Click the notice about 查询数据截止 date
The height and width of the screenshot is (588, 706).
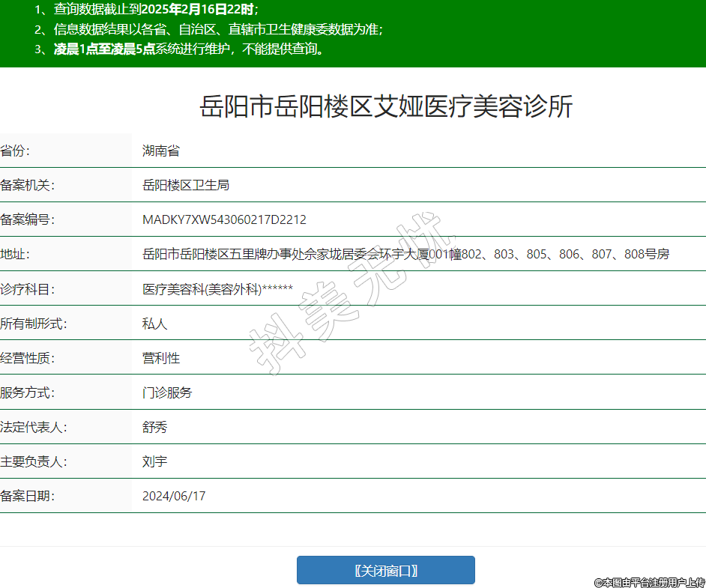(146, 10)
